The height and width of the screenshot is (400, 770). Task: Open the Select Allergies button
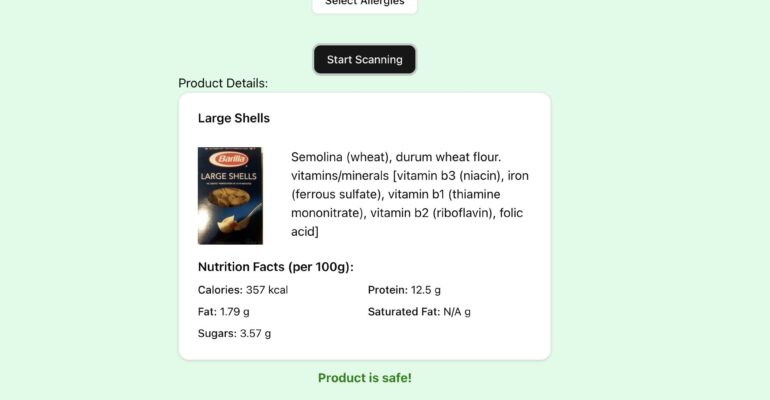point(364,4)
